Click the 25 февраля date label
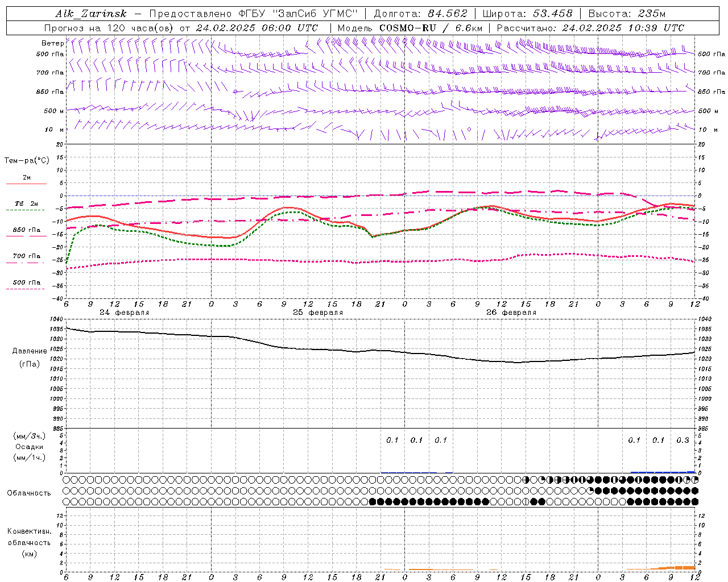Image resolution: width=728 pixels, height=582 pixels. (318, 313)
